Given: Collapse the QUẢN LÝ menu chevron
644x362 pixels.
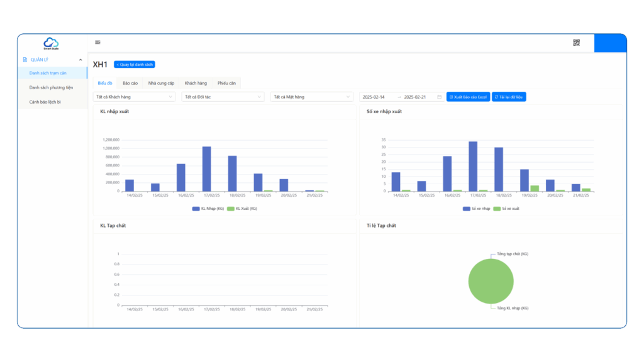Looking at the screenshot, I should click(x=80, y=60).
